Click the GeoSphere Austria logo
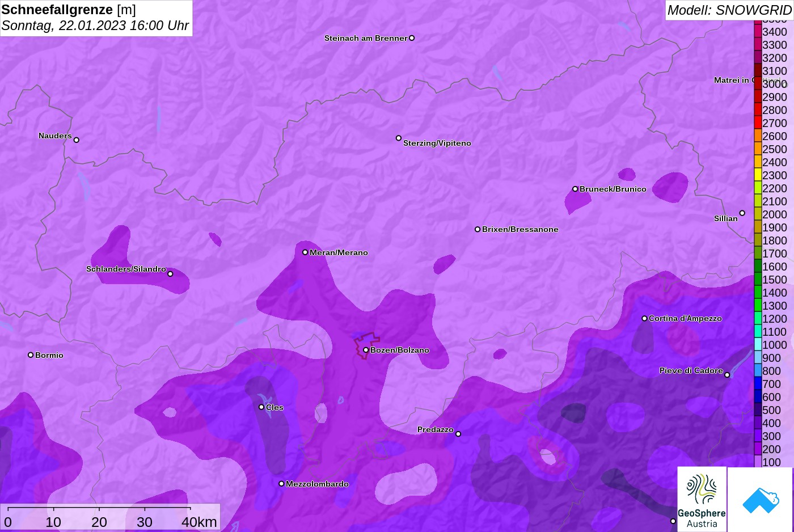The width and height of the screenshot is (794, 532). 702,499
